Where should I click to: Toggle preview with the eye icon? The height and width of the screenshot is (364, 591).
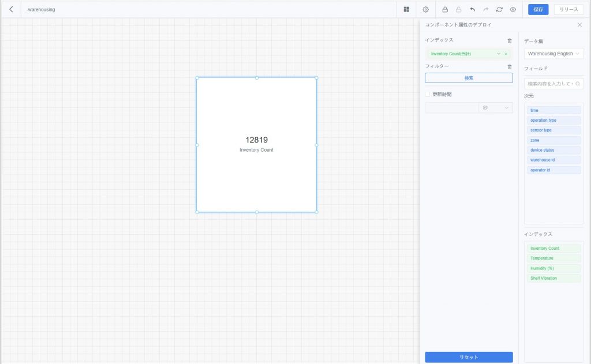[x=513, y=9]
